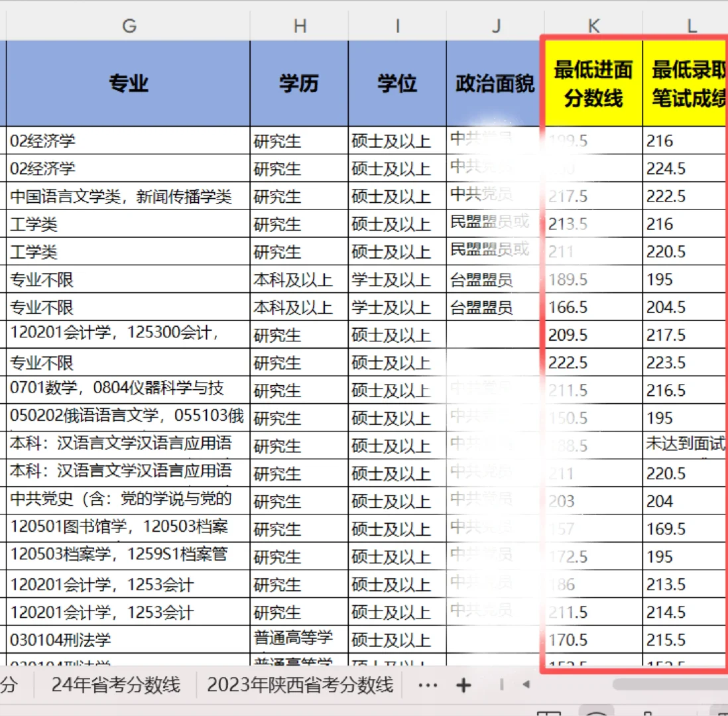Screen dimensions: 728x716
Task: Click the value 189.5 in column K
Action: tap(593, 280)
